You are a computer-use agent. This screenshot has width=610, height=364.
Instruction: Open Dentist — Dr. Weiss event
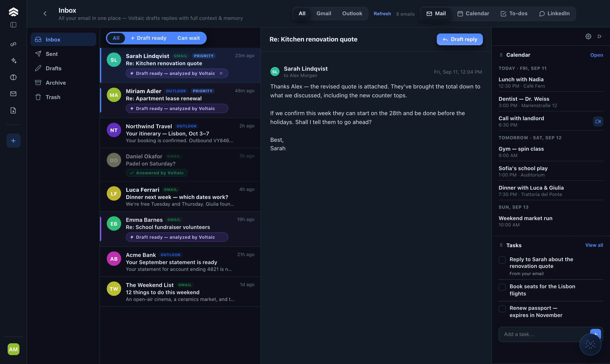point(551,102)
